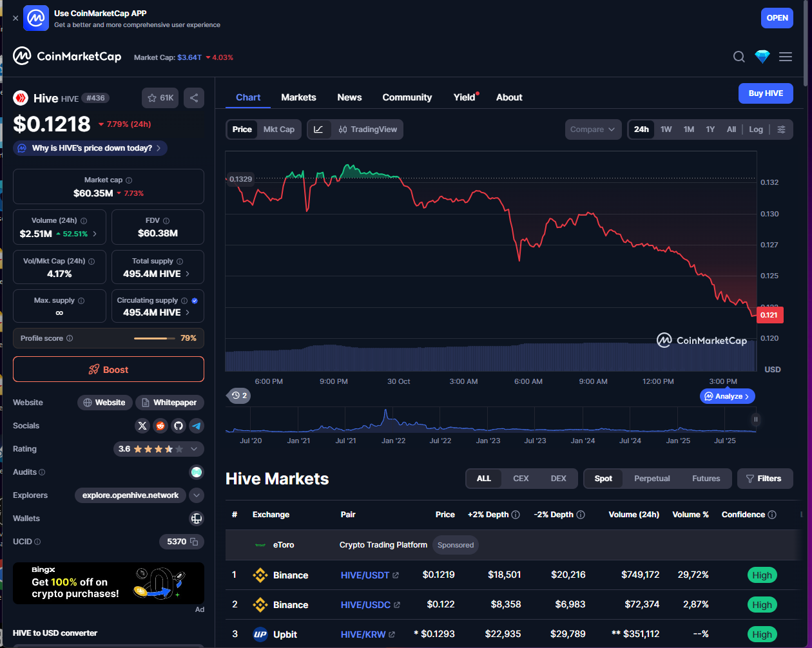Select the Price chart toggle
Image resolution: width=812 pixels, height=648 pixels.
(242, 129)
